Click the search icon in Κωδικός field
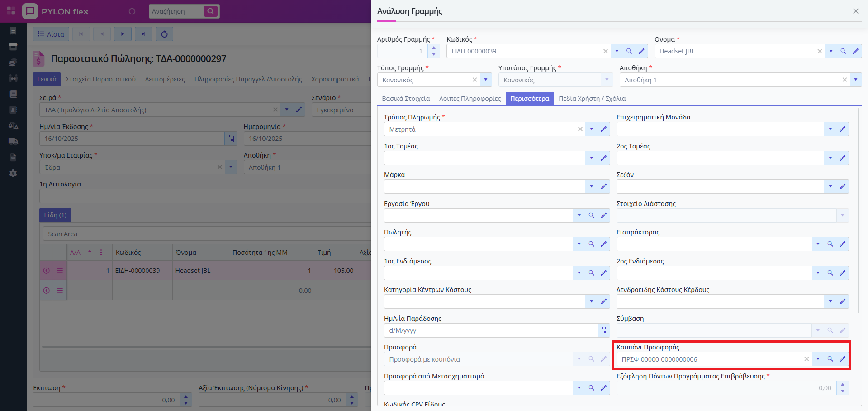This screenshot has width=868, height=411. pyautogui.click(x=629, y=51)
